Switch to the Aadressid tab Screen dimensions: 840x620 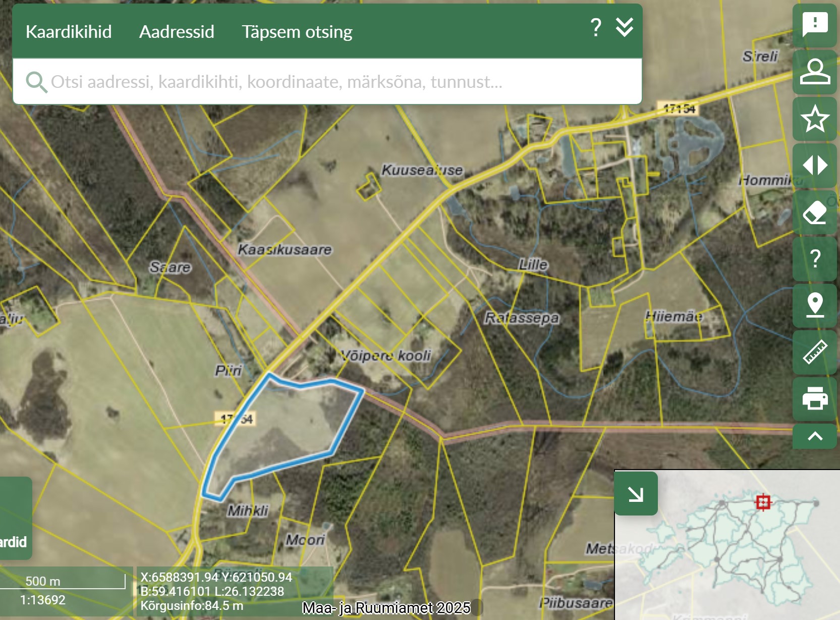177,32
